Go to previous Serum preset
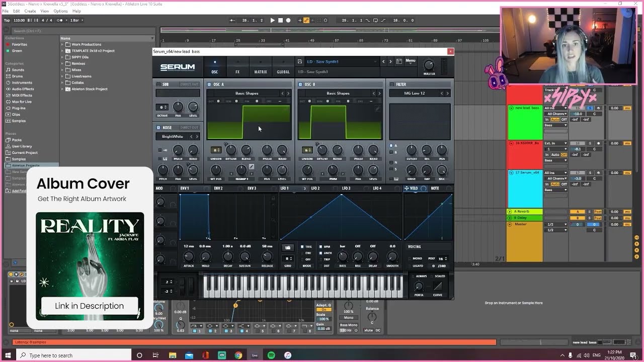 (x=383, y=61)
